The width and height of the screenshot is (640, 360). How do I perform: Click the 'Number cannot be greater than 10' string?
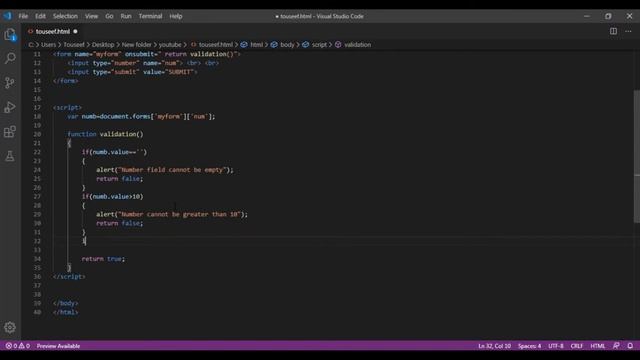pos(179,214)
